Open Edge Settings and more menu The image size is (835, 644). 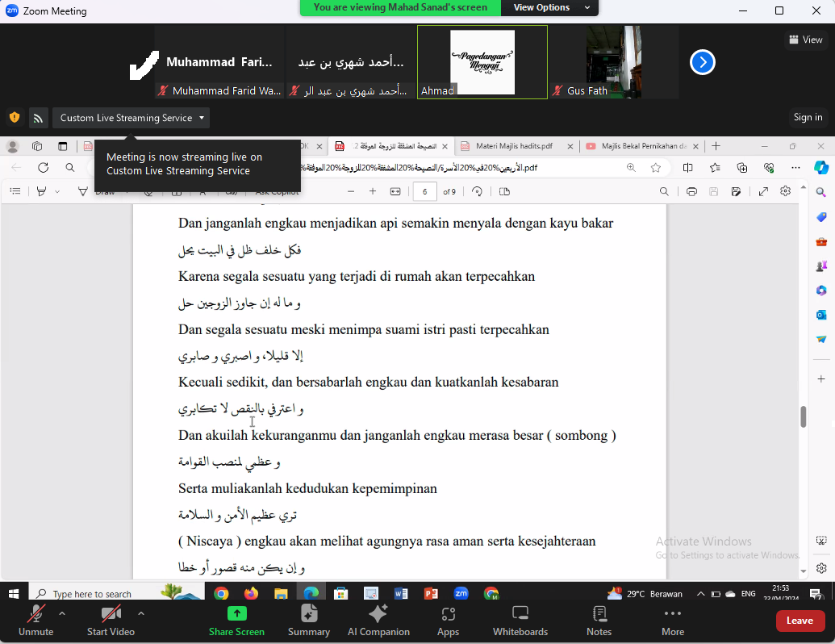point(795,168)
